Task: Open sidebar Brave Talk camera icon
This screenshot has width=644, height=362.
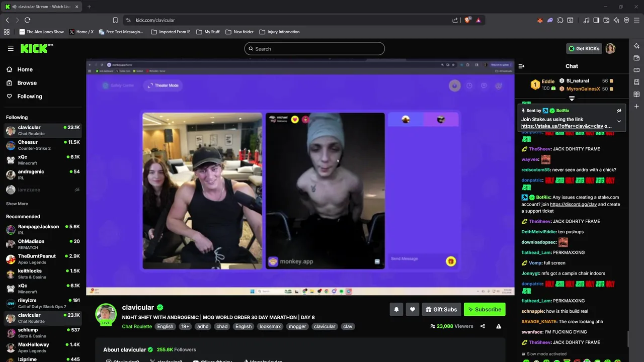Action: click(636, 70)
